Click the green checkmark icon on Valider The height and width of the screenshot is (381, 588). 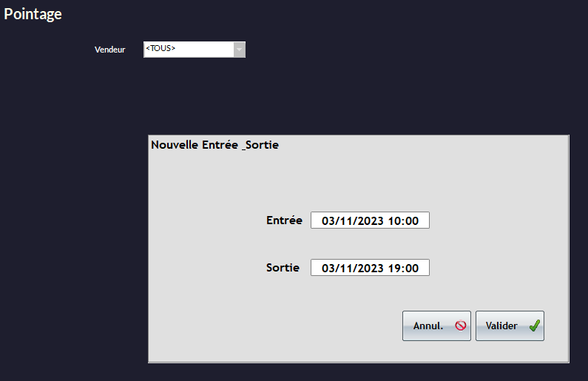coord(534,326)
